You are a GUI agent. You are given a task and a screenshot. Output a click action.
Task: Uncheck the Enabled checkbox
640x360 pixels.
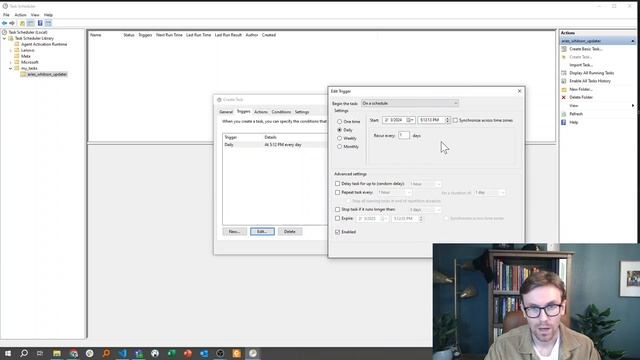click(x=338, y=232)
